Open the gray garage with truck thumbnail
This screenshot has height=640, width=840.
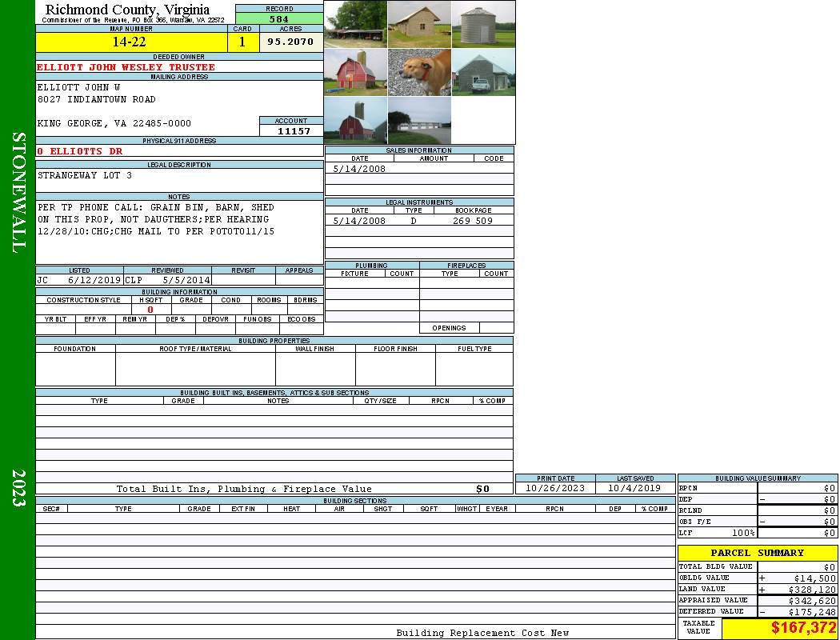(x=483, y=72)
